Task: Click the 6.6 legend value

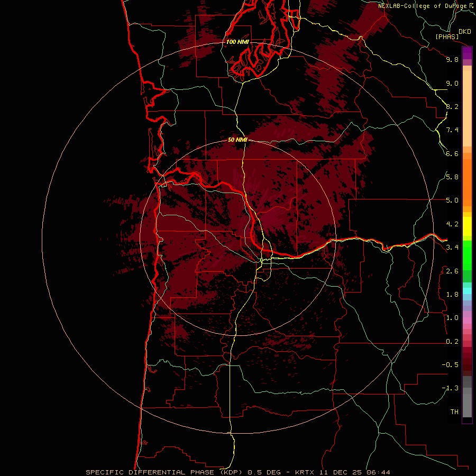Action: click(x=452, y=153)
